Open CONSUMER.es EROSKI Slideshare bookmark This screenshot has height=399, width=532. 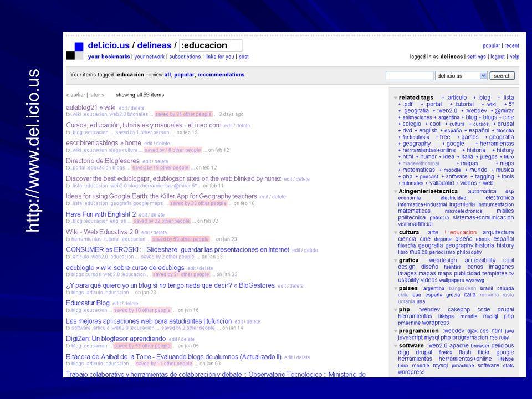(x=177, y=250)
